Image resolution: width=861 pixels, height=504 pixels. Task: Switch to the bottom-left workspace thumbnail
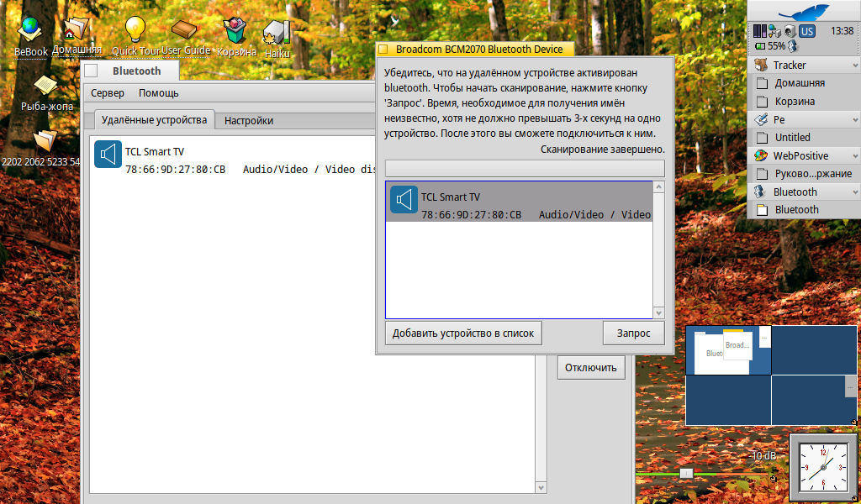pyautogui.click(x=728, y=400)
